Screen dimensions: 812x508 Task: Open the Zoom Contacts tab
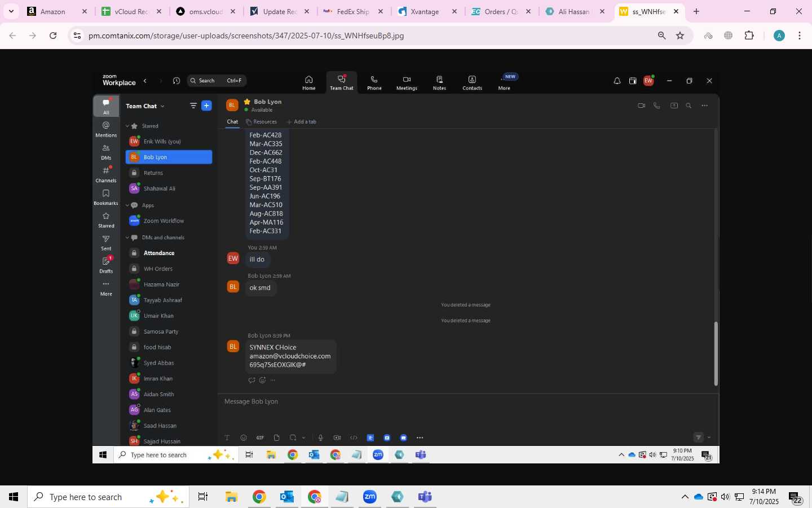472,82
